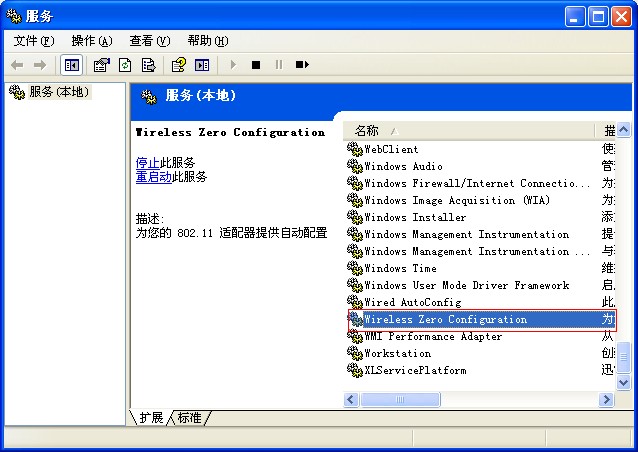The width and height of the screenshot is (638, 452).
Task: Open the 帮助(H) menu
Action: (208, 41)
